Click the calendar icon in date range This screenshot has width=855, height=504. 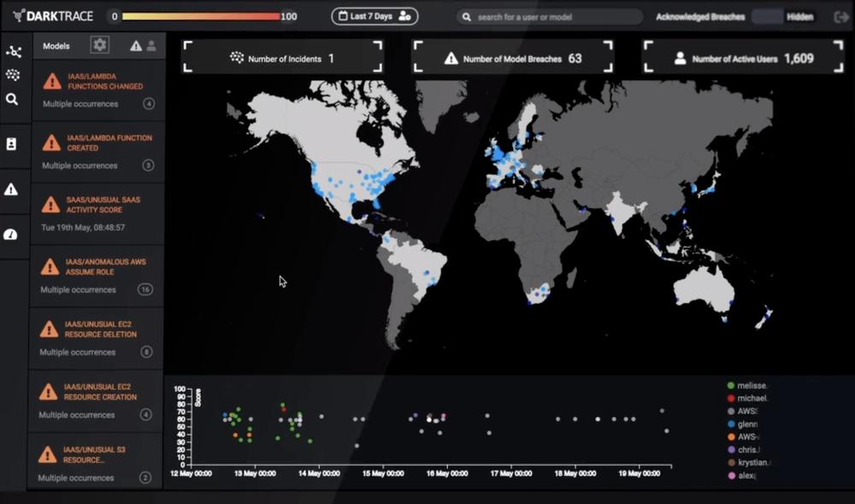pos(343,15)
